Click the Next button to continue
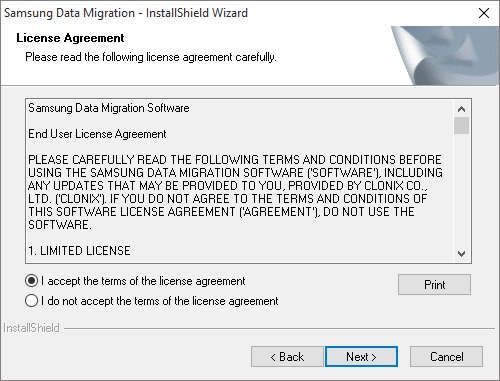Viewport: 500px width, 381px height. tap(361, 357)
